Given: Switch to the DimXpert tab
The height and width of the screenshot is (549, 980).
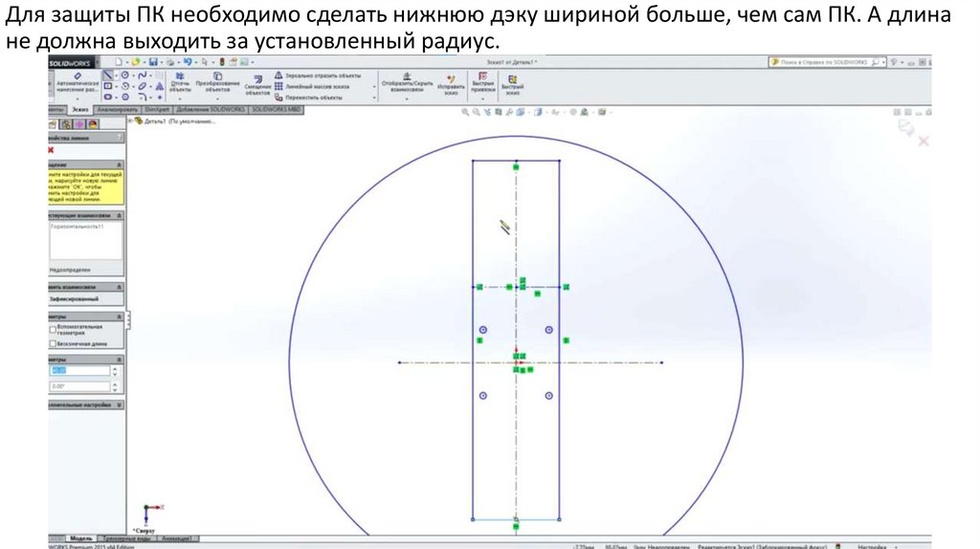Looking at the screenshot, I should pos(157,109).
